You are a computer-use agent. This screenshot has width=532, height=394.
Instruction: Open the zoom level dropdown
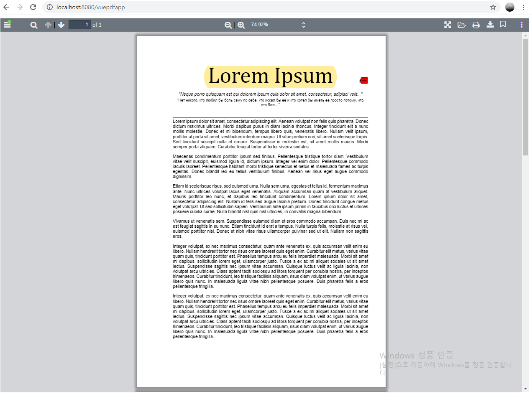tap(278, 25)
